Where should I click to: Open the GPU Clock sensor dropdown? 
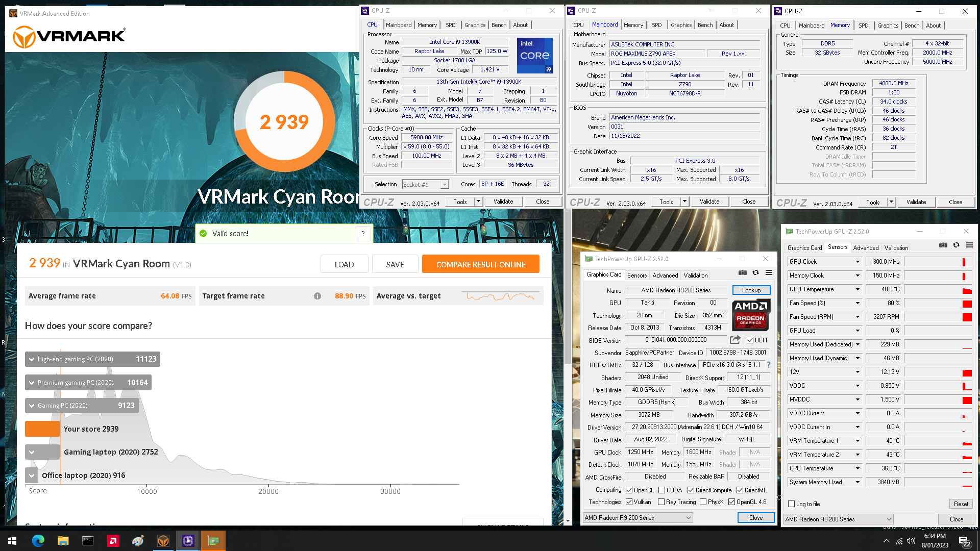(x=857, y=262)
